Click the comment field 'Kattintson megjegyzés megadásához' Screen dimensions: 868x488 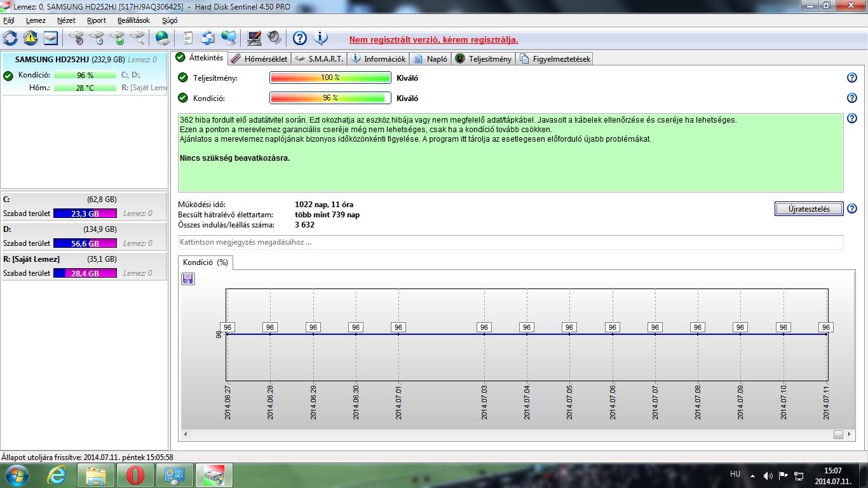[511, 242]
